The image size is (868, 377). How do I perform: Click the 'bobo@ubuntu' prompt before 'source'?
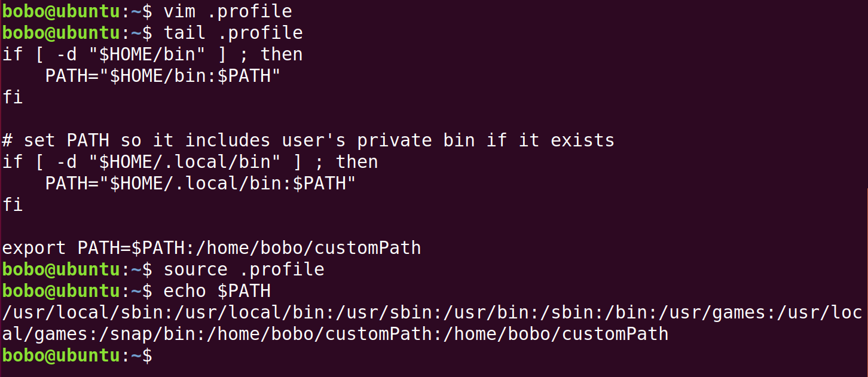pyautogui.click(x=61, y=269)
